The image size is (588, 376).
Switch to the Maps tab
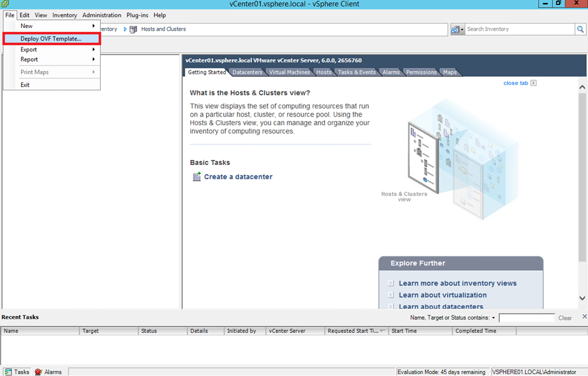(450, 72)
